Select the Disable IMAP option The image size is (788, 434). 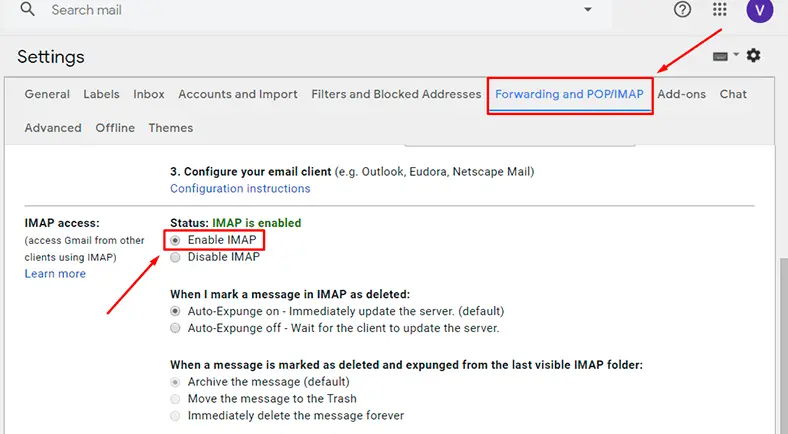click(x=176, y=257)
